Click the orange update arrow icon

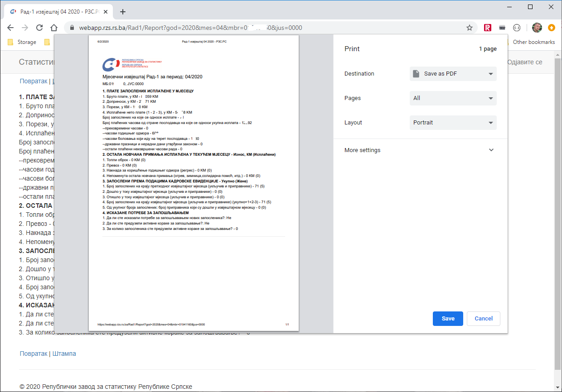click(x=551, y=28)
